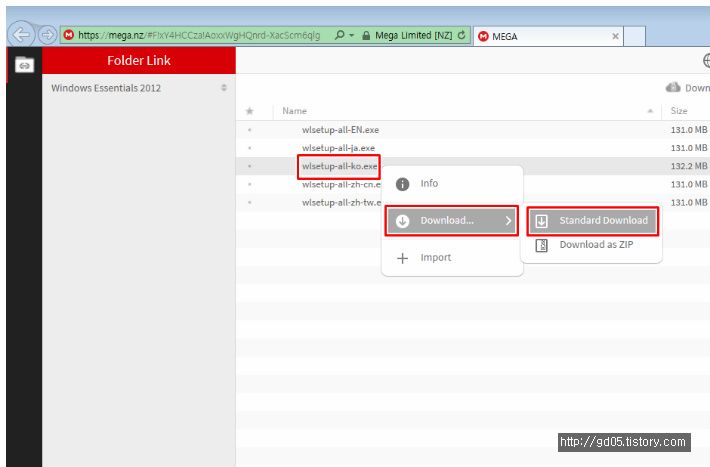Expand the Download submenu chevron
Image resolution: width=710 pixels, height=467 pixels.
(508, 221)
